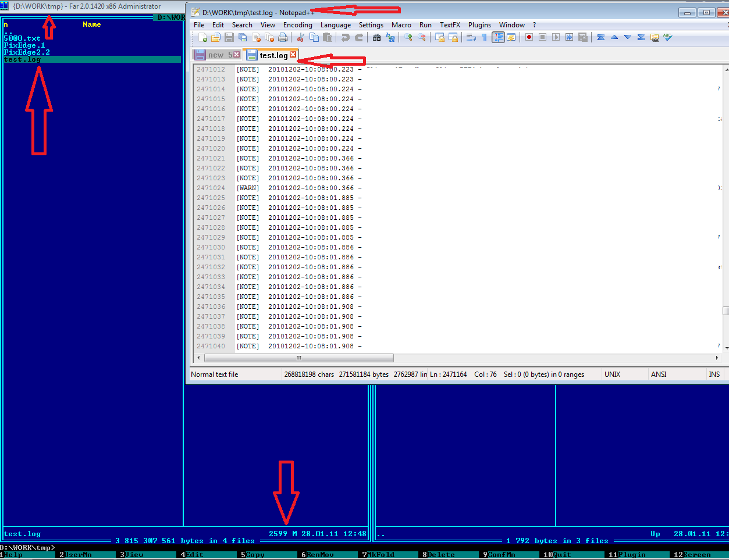Viewport: 729px width, 560px height.
Task: Open Find with the binoculars icon
Action: point(376,37)
